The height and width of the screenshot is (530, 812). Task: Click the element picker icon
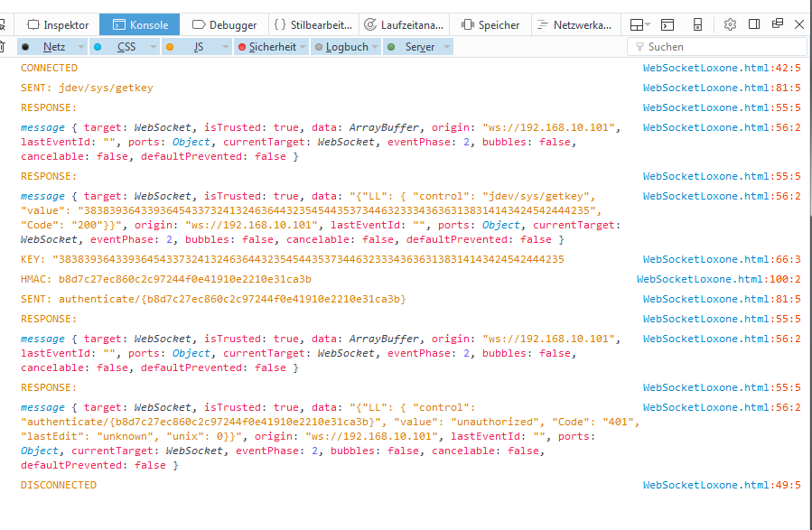tap(5, 25)
